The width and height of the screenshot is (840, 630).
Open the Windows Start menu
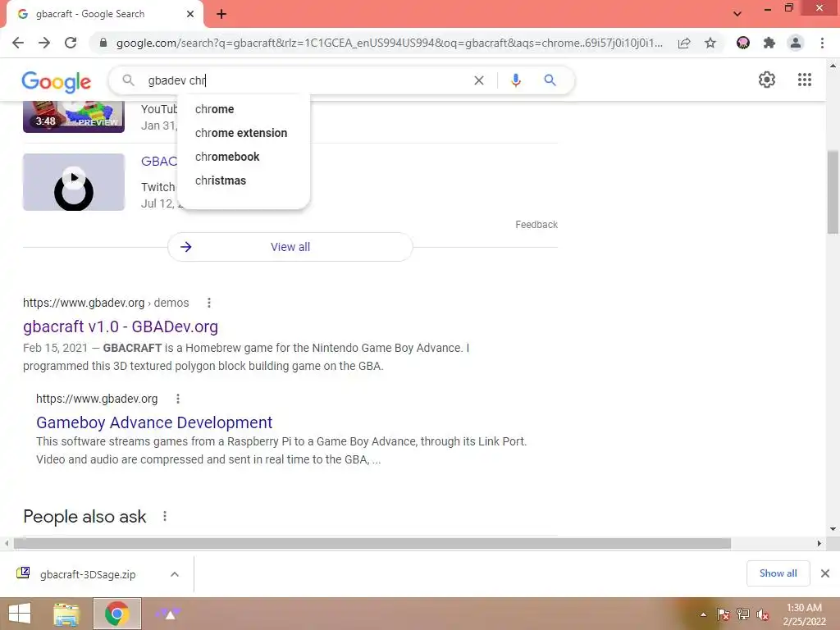(x=20, y=614)
